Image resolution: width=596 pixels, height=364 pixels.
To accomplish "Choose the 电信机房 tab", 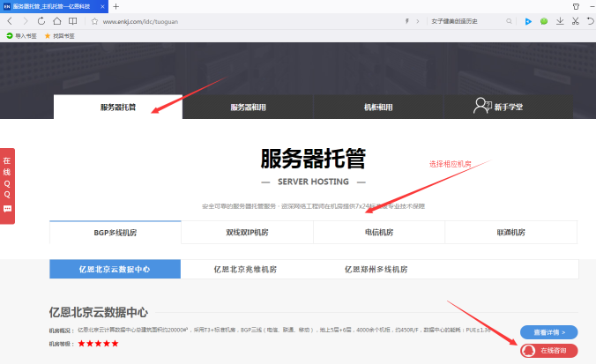I will click(x=379, y=233).
